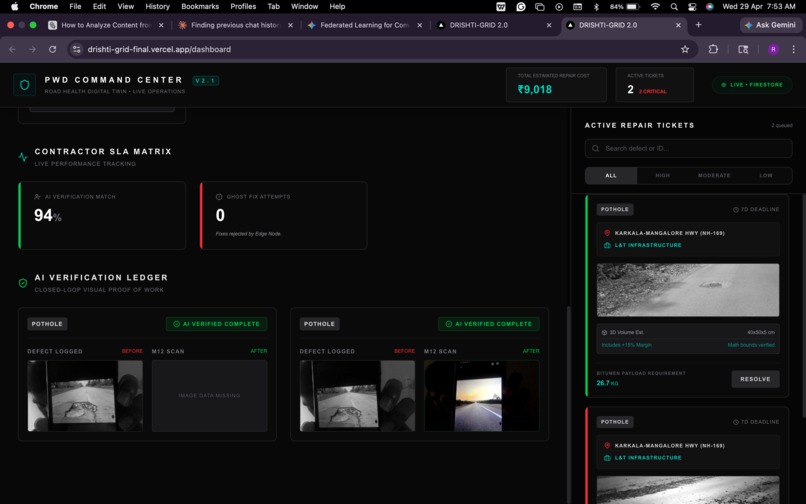The width and height of the screenshot is (806, 504).
Task: Click the location pin on second ticket
Action: point(607,445)
